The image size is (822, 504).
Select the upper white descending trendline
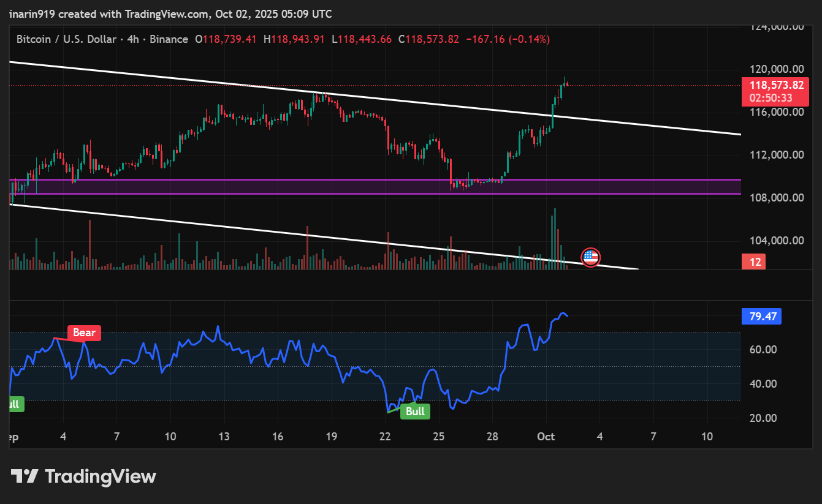184,79
